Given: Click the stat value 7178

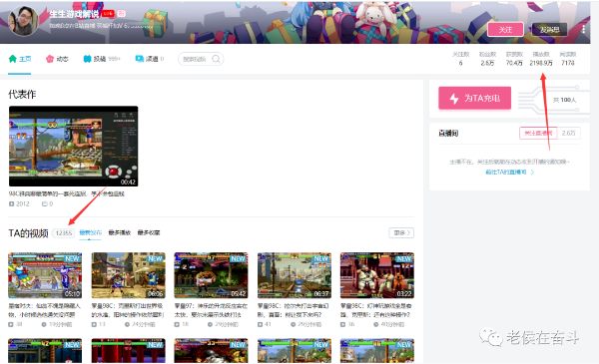Looking at the screenshot, I should tap(568, 63).
